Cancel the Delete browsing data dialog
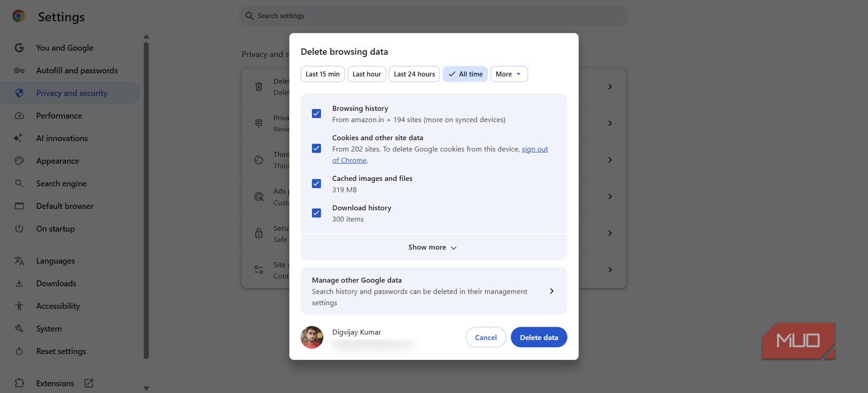The width and height of the screenshot is (868, 393). (486, 338)
